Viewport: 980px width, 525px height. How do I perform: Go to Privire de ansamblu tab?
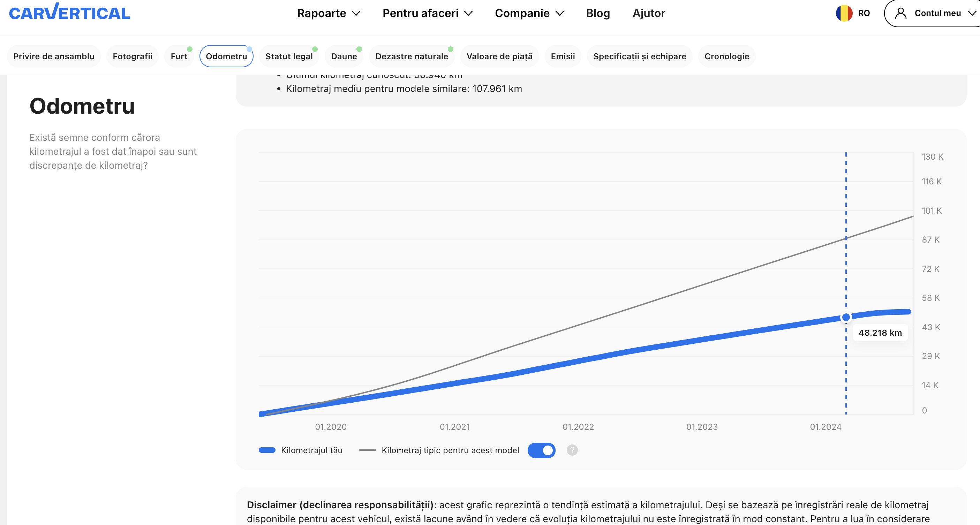pos(54,56)
